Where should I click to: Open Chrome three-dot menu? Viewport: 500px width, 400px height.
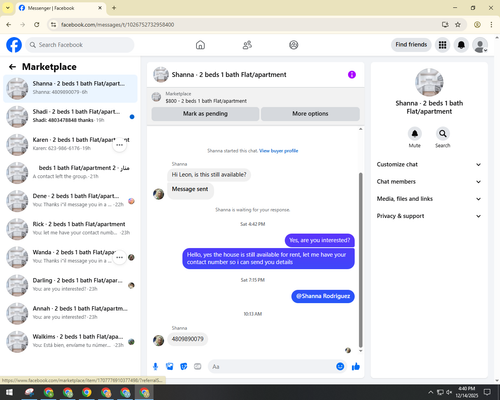(491, 25)
